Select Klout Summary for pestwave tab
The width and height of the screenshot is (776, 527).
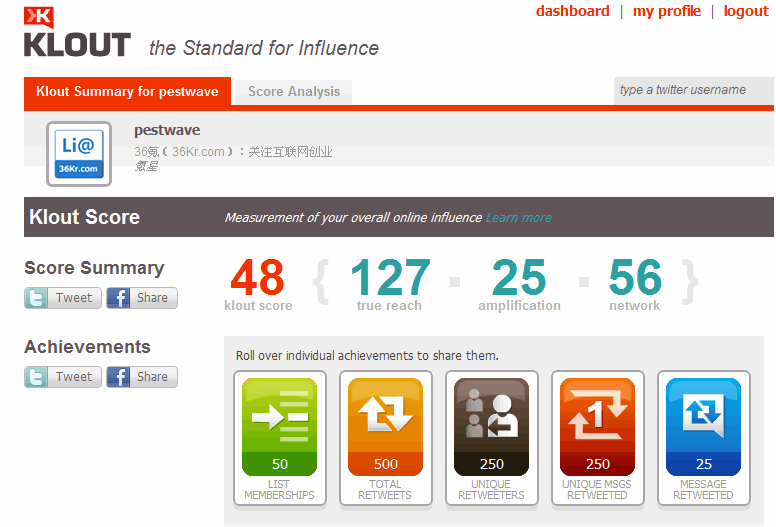click(127, 91)
